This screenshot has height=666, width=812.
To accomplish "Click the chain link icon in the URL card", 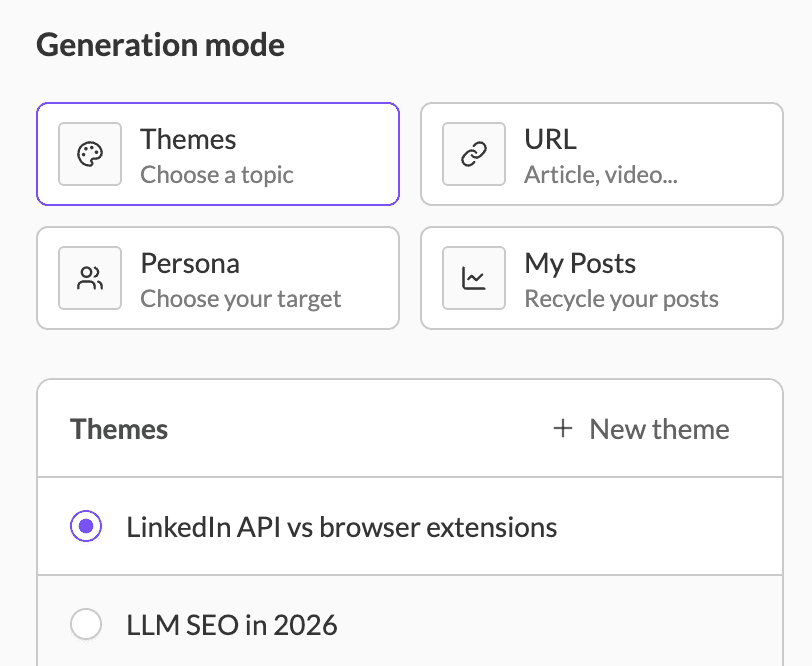I will click(x=474, y=154).
